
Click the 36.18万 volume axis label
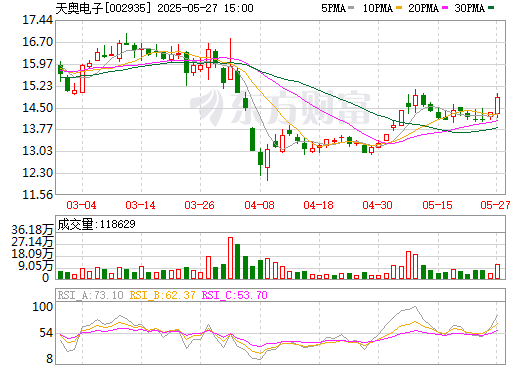[32, 230]
